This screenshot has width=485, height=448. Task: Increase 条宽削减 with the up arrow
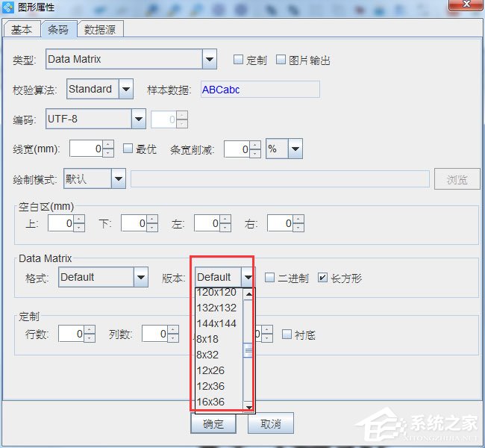[255, 145]
